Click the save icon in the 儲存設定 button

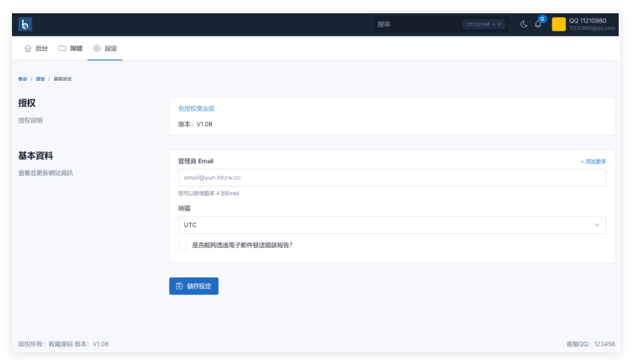[179, 286]
